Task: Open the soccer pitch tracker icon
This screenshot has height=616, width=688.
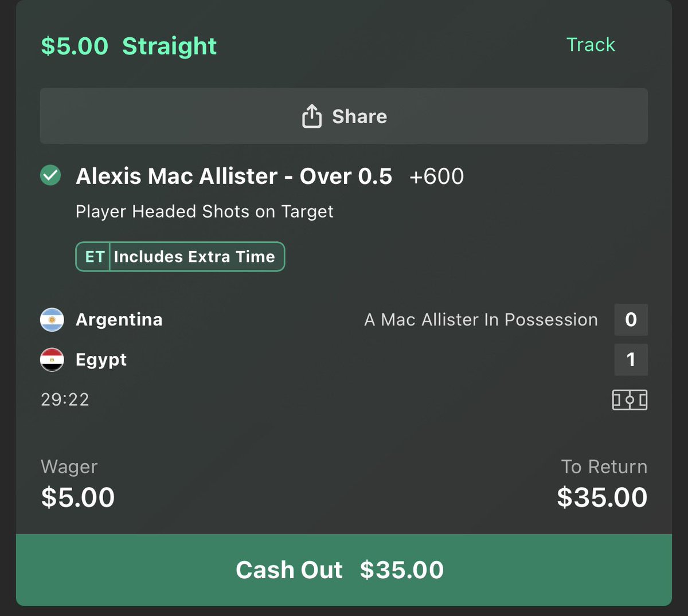Action: point(630,399)
